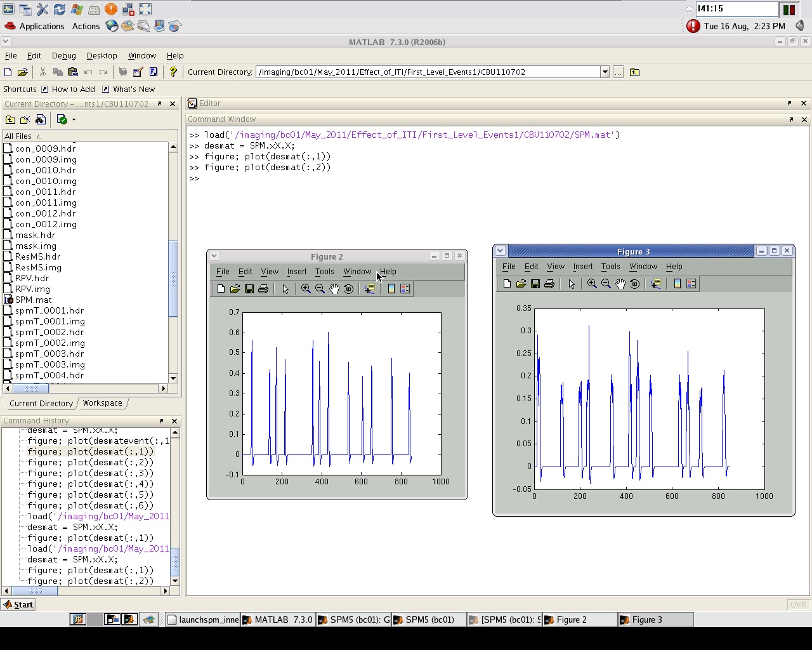Click Print icon in Figure 3 toolbar
The image size is (812, 650).
pyautogui.click(x=549, y=284)
